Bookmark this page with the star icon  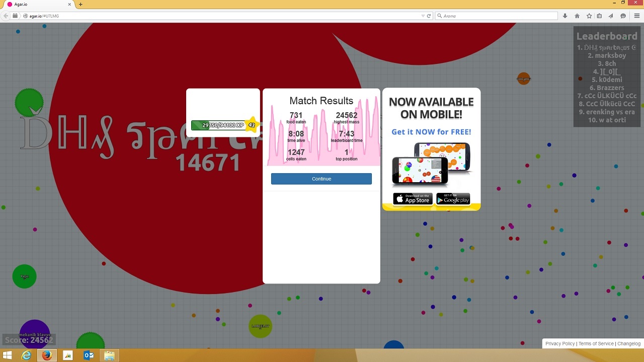click(x=589, y=16)
